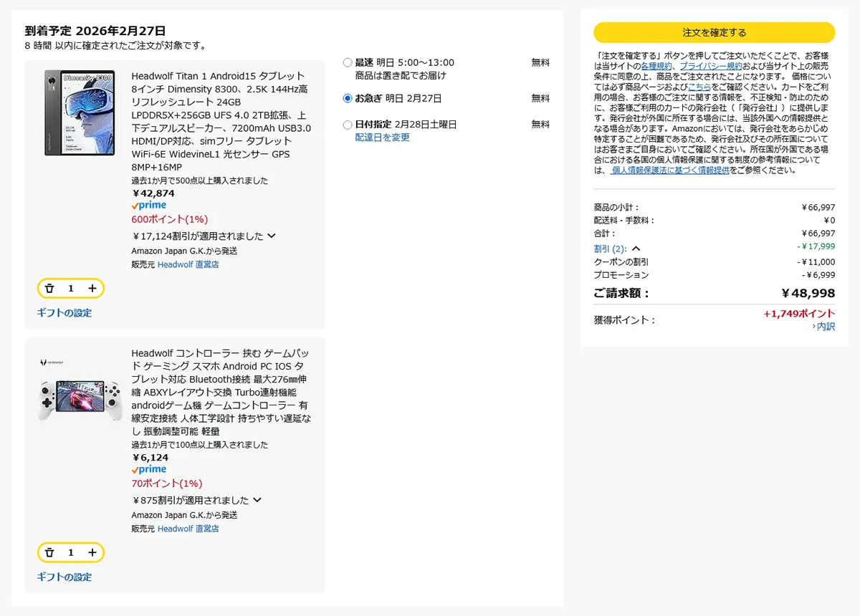Select お急ぎ delivery radio button

[348, 98]
